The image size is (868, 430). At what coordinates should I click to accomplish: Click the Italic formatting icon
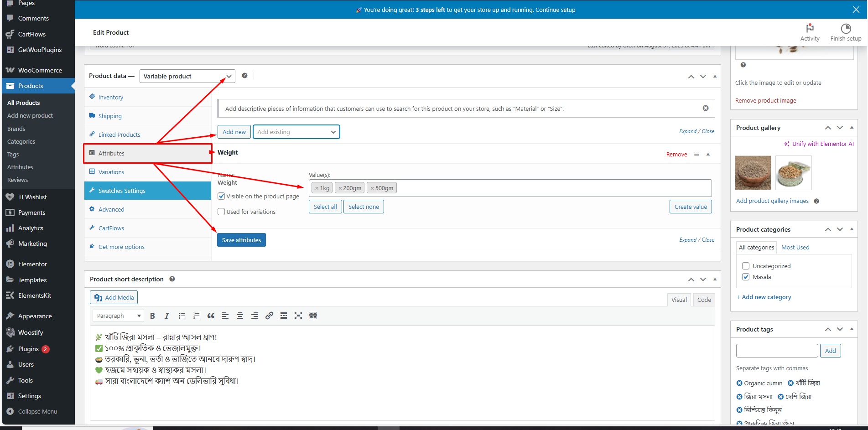(x=167, y=316)
